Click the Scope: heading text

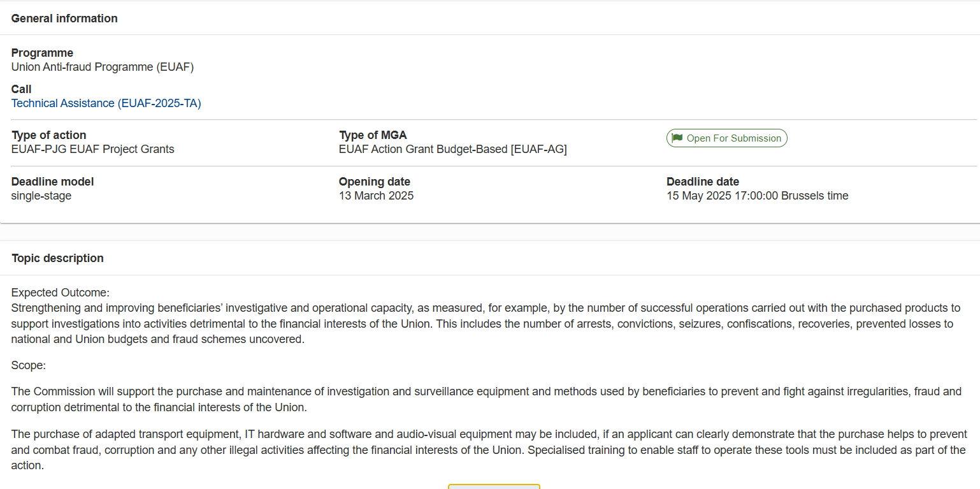[29, 365]
